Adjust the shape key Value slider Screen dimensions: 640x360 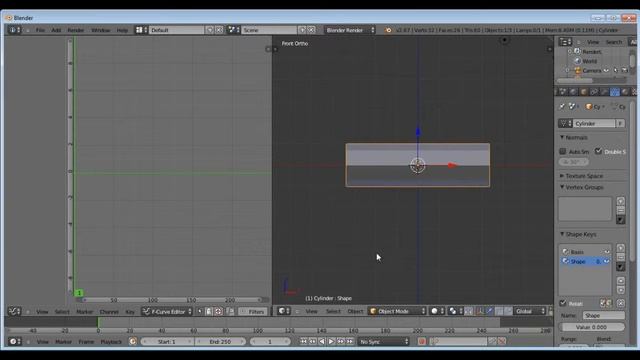pyautogui.click(x=591, y=327)
